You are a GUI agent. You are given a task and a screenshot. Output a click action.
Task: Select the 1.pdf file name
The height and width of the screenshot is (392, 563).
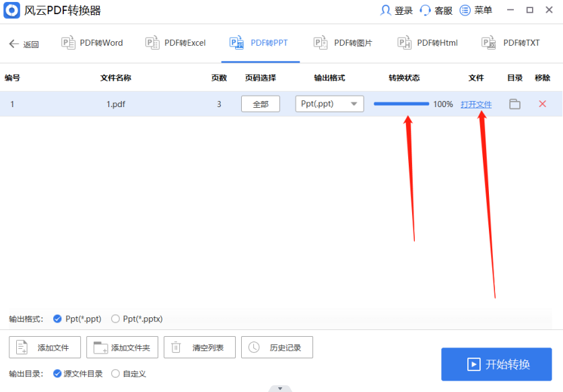pyautogui.click(x=116, y=104)
